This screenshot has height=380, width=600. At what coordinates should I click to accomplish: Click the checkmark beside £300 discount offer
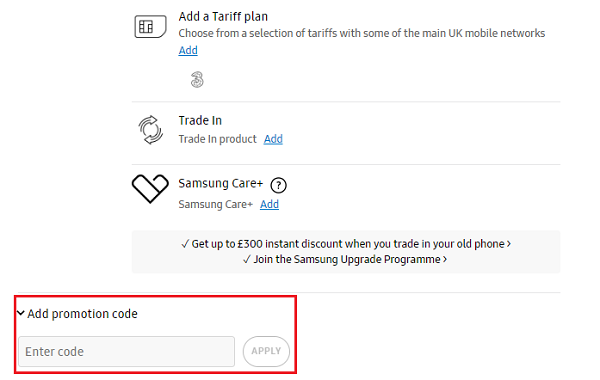point(185,244)
